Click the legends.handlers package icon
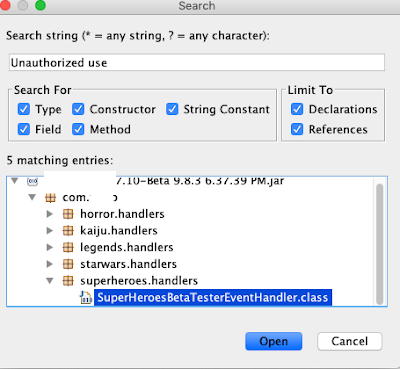This screenshot has width=400, height=369. [68, 247]
